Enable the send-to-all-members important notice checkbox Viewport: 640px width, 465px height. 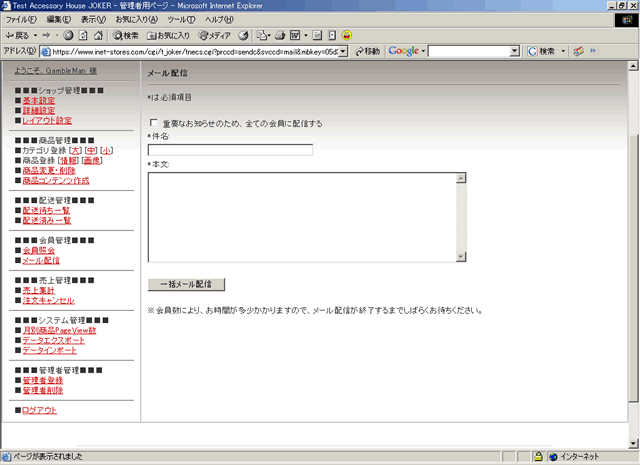click(x=153, y=124)
